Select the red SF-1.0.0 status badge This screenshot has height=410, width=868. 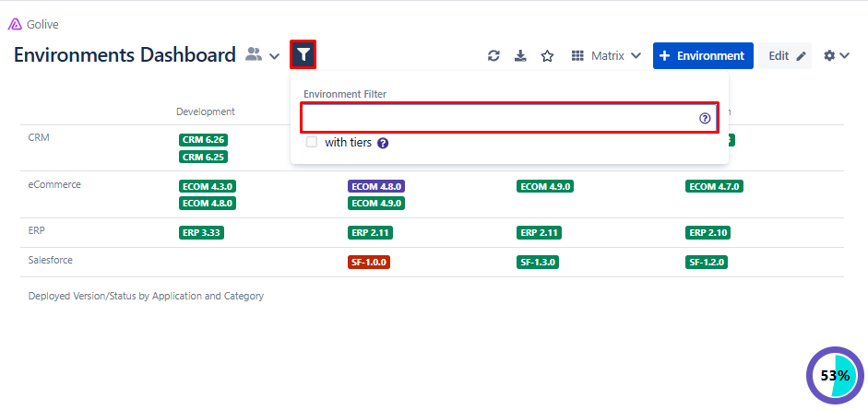pyautogui.click(x=369, y=262)
